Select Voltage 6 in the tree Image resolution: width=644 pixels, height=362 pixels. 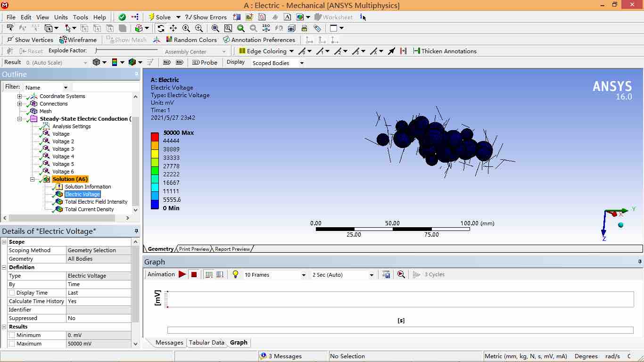pos(63,172)
